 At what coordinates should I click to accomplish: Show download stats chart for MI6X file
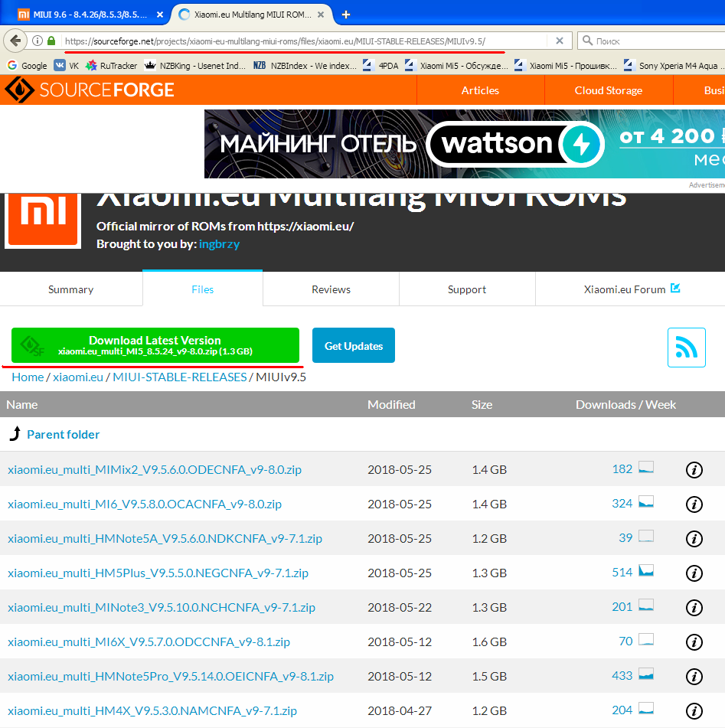pyautogui.click(x=646, y=639)
